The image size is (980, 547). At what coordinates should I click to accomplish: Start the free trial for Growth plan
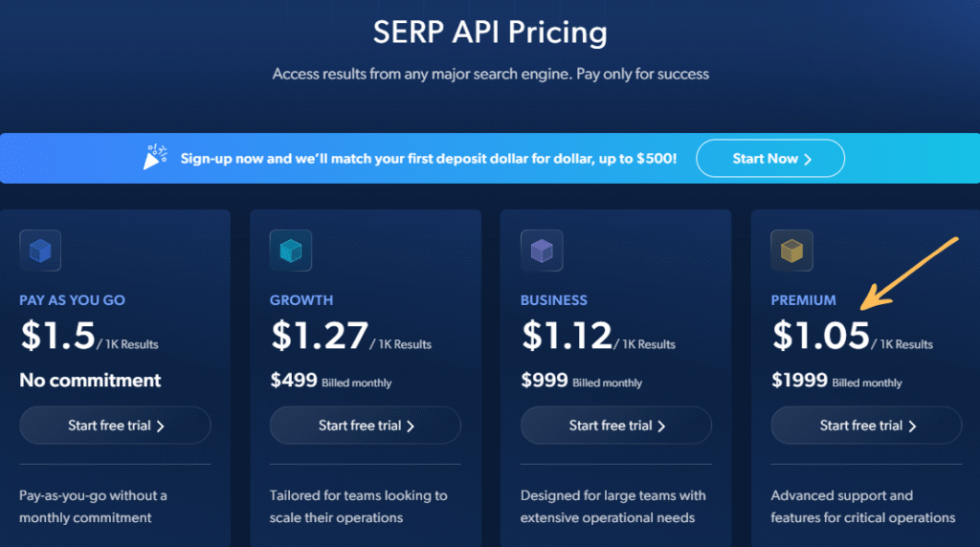(366, 426)
